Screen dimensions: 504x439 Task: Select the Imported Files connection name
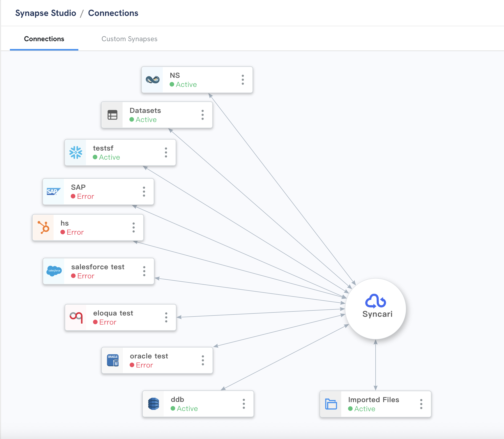[374, 400]
